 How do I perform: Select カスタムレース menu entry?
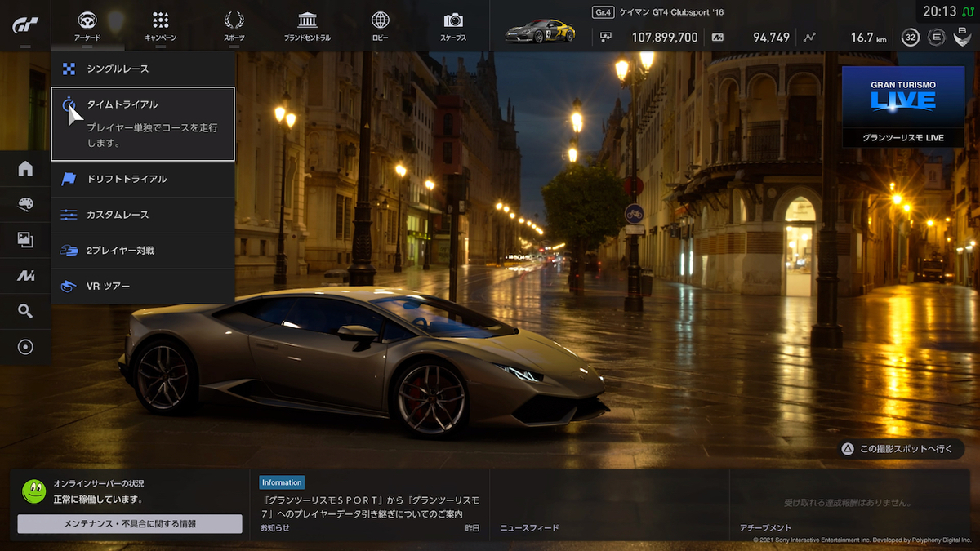(143, 215)
